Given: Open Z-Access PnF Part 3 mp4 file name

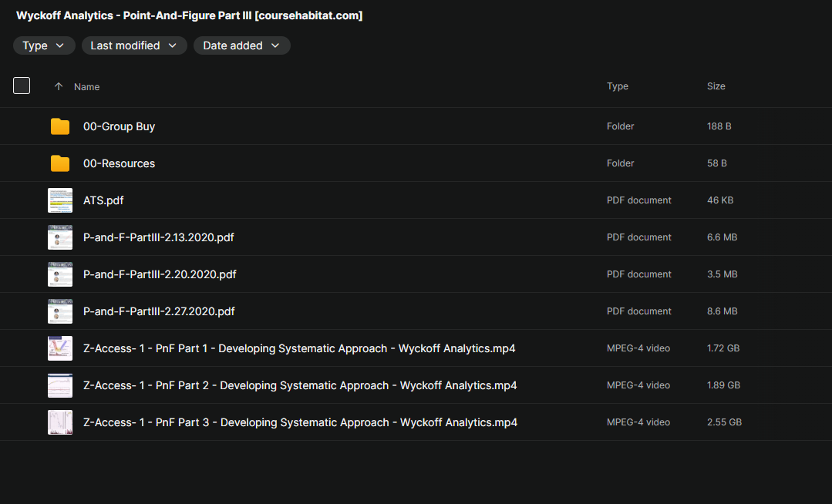Looking at the screenshot, I should click(x=300, y=422).
